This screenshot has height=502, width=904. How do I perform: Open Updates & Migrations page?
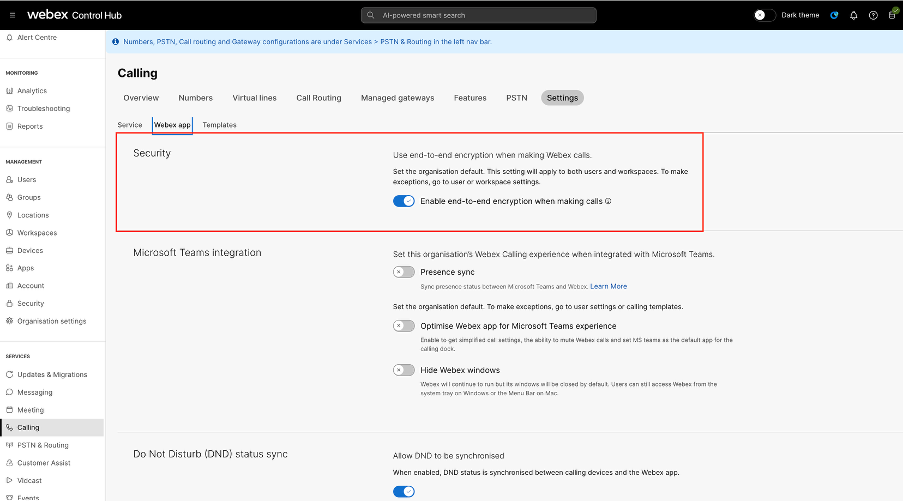(x=52, y=375)
